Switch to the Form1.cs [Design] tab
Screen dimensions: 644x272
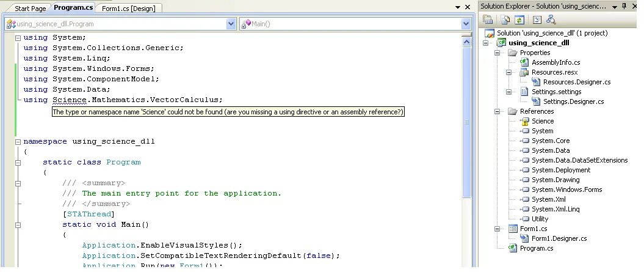(x=129, y=8)
